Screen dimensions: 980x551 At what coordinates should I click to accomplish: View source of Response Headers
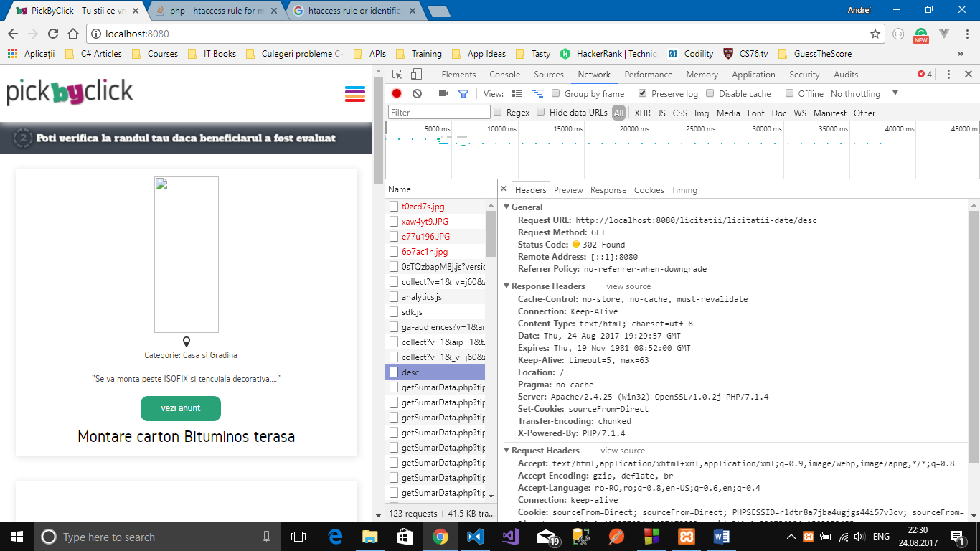tap(628, 286)
